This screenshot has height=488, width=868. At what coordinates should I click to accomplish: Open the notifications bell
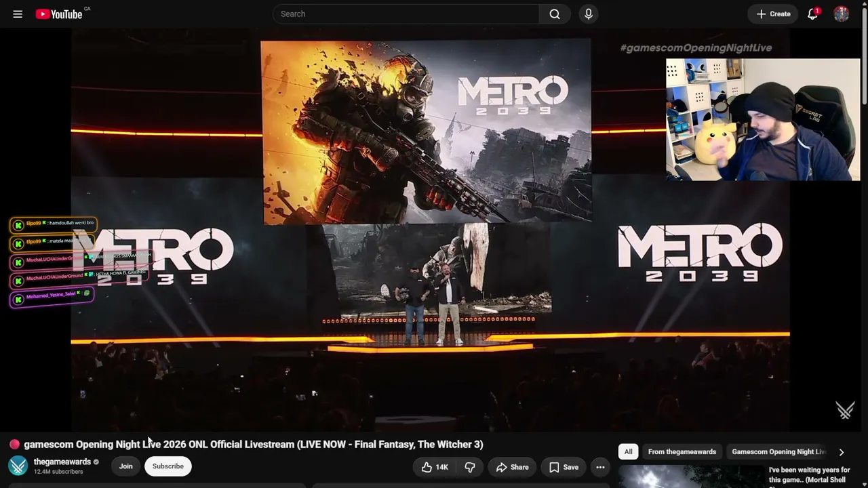pos(812,14)
